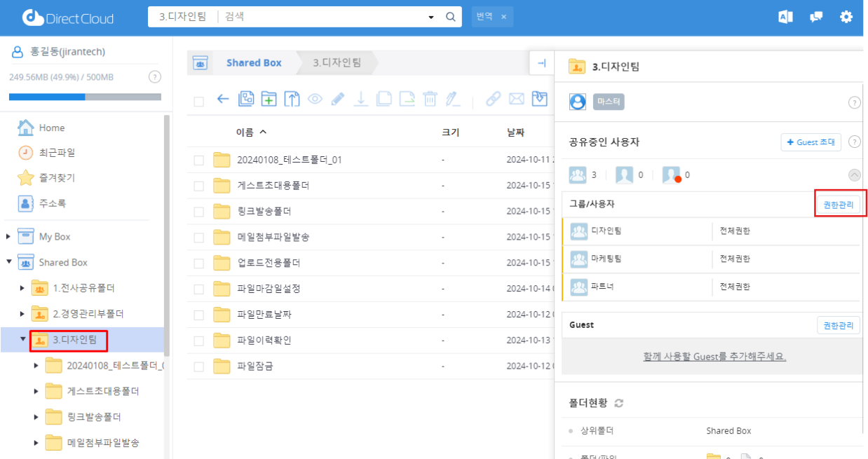Image resolution: width=868 pixels, height=459 pixels.
Task: Tick the checkbox next to 파일잠금
Action: coord(199,366)
